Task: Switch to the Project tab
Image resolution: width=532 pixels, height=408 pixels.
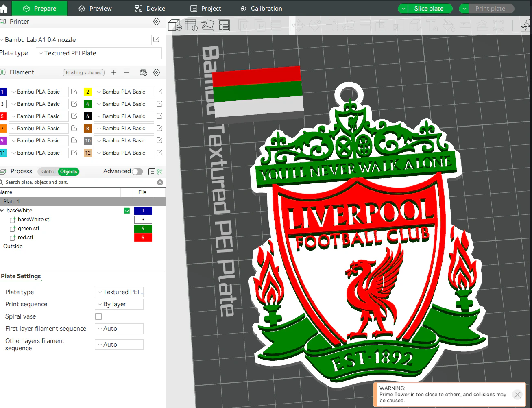Action: point(206,9)
